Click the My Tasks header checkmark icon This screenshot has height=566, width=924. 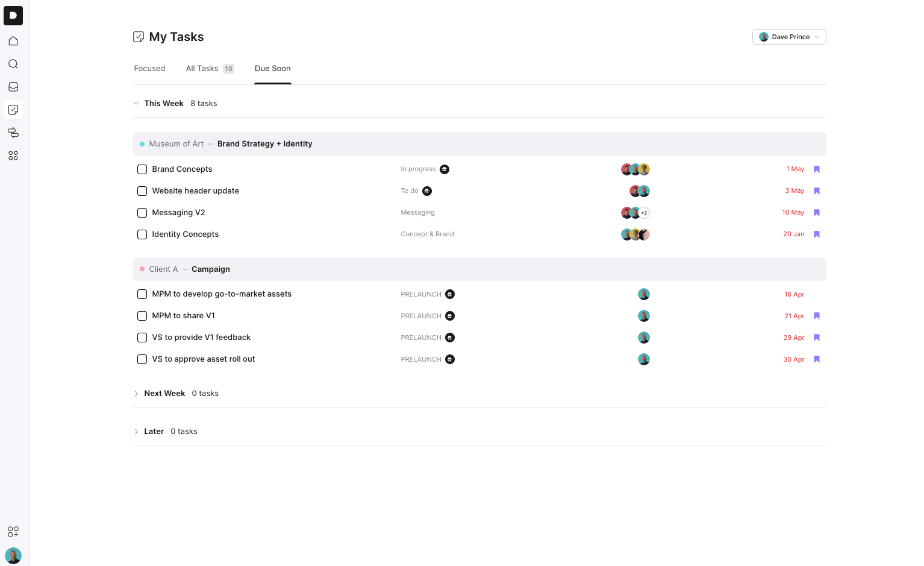pyautogui.click(x=139, y=37)
